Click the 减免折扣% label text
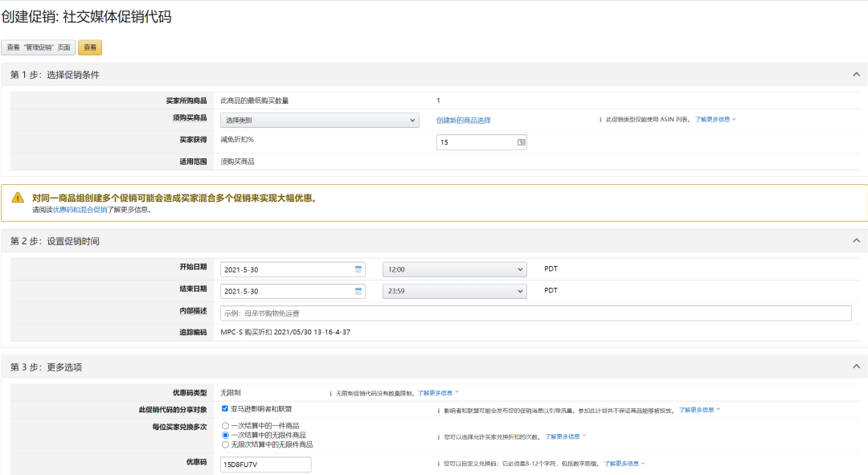 237,140
